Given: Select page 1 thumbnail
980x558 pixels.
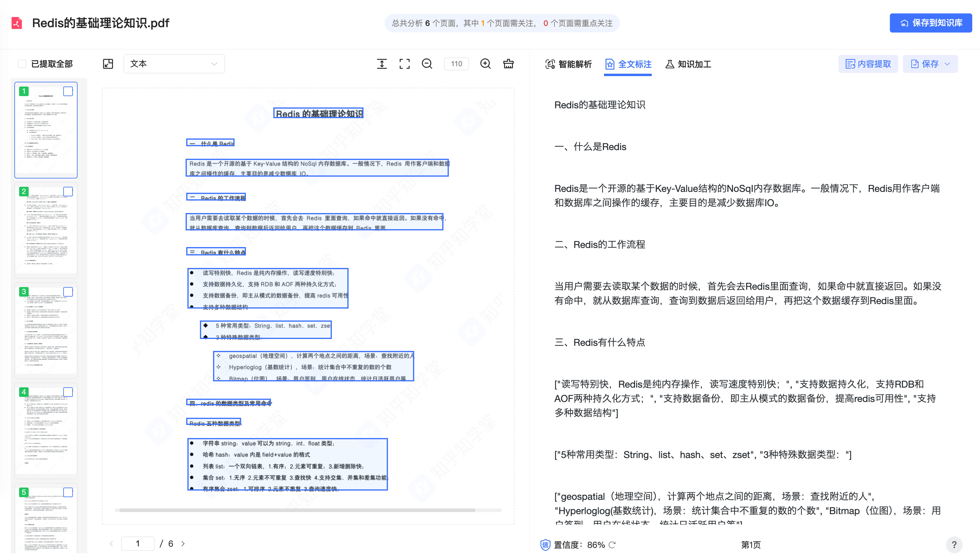Looking at the screenshot, I should pos(46,130).
